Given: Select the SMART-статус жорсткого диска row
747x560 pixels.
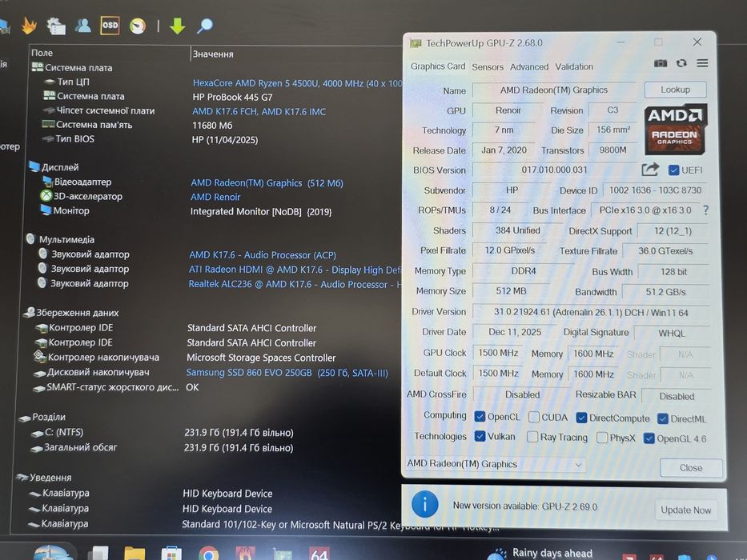Looking at the screenshot, I should (x=106, y=387).
